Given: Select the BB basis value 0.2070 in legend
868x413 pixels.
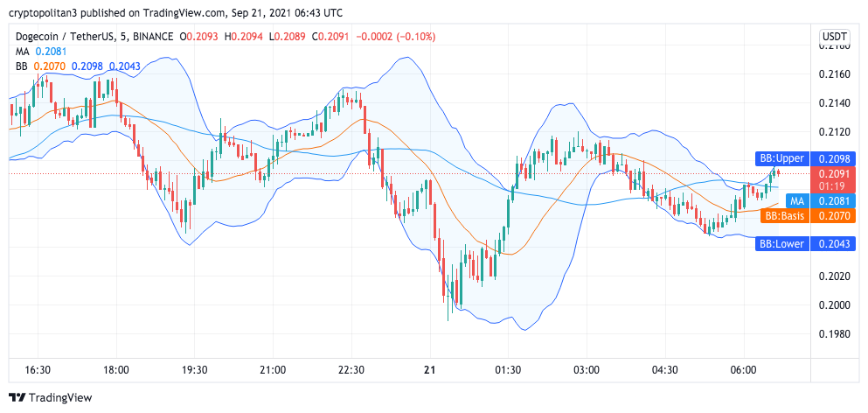Looking at the screenshot, I should pos(50,66).
